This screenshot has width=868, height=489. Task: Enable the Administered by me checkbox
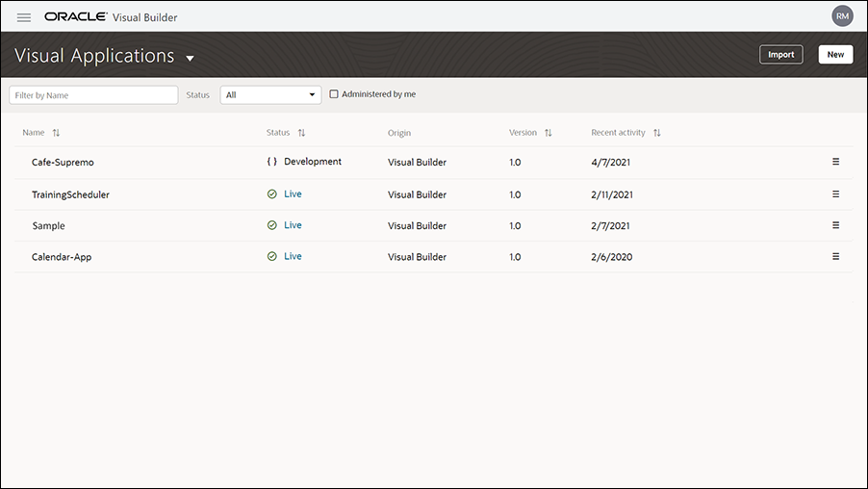[334, 94]
